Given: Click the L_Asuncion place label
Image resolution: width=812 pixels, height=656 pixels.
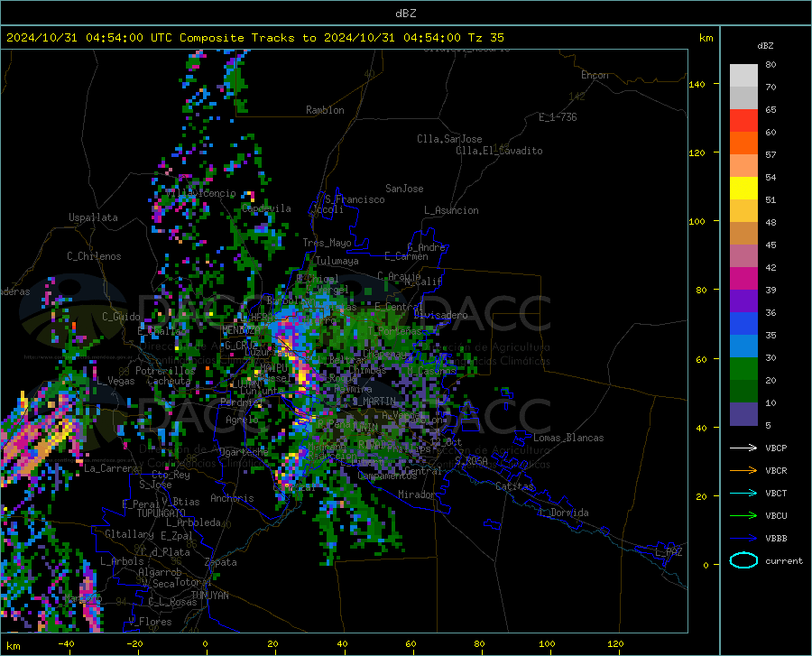Looking at the screenshot, I should pyautogui.click(x=451, y=210).
